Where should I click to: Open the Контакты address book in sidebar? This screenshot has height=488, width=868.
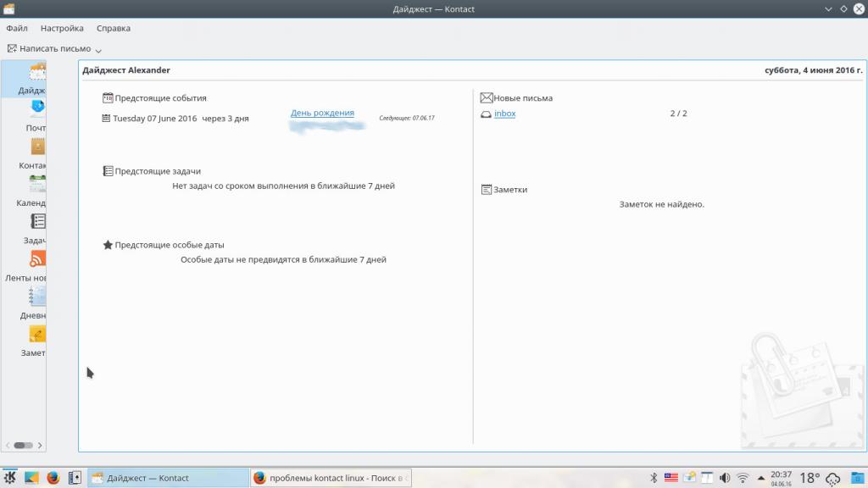[x=25, y=154]
